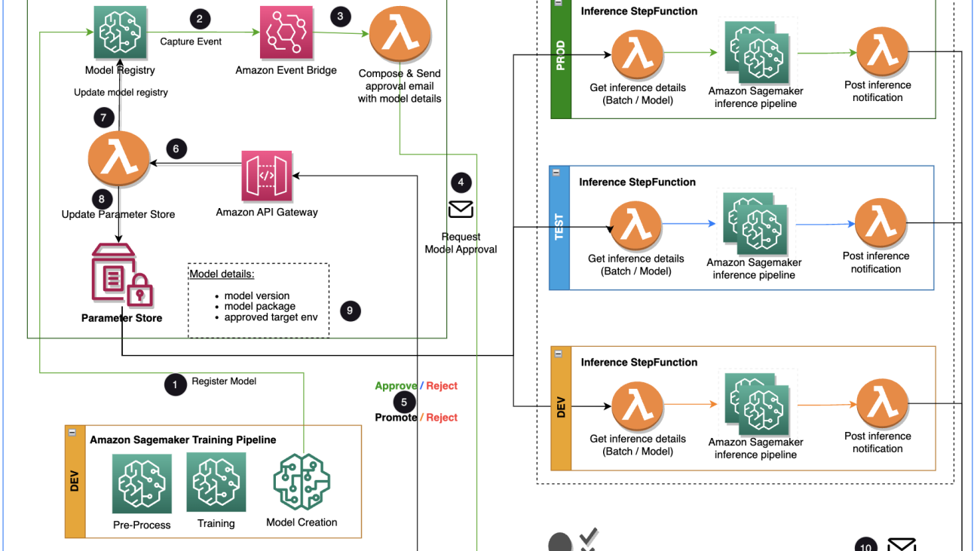The width and height of the screenshot is (980, 551).
Task: Click the blue TEST lane label
Action: tap(559, 228)
